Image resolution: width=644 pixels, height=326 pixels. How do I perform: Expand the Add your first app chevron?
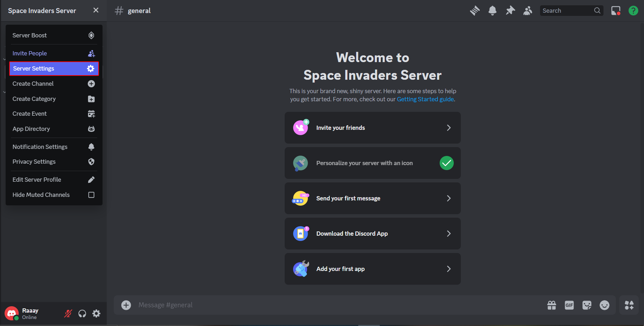click(x=449, y=269)
